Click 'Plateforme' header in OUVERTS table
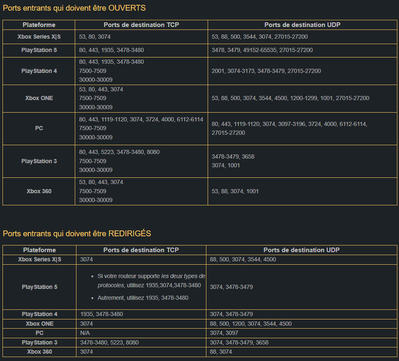The image size is (399, 361). (39, 25)
